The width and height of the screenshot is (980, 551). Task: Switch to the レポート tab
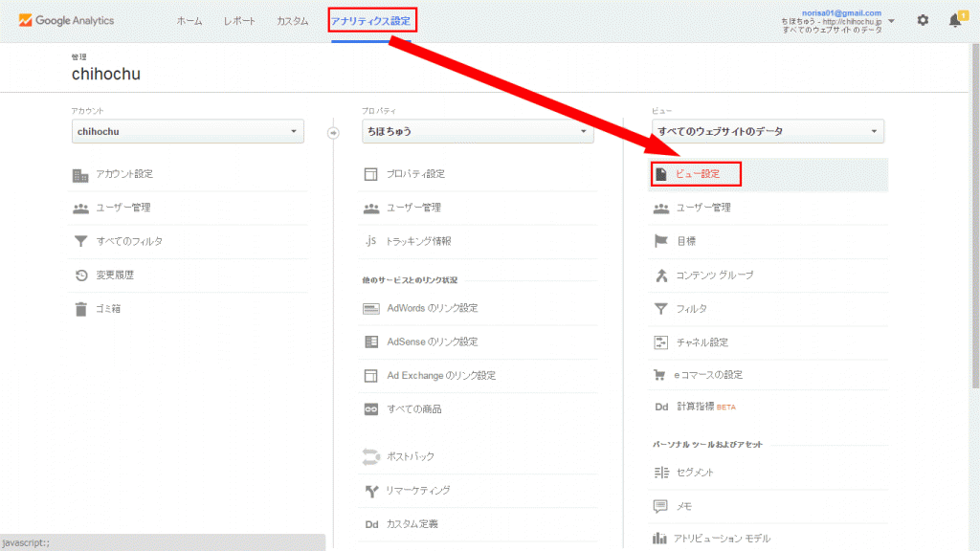[238, 19]
